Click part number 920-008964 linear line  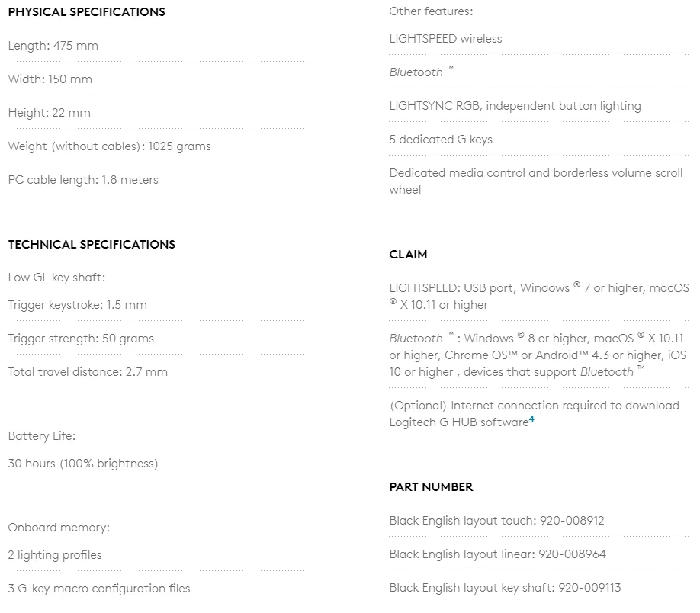pos(498,554)
